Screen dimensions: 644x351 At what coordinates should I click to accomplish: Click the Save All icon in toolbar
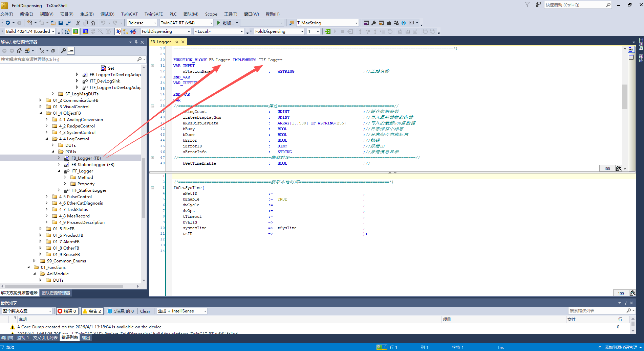68,23
